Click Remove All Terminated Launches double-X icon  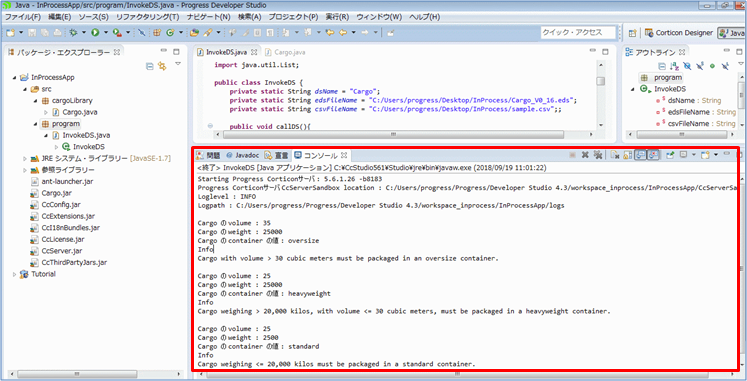(598, 155)
